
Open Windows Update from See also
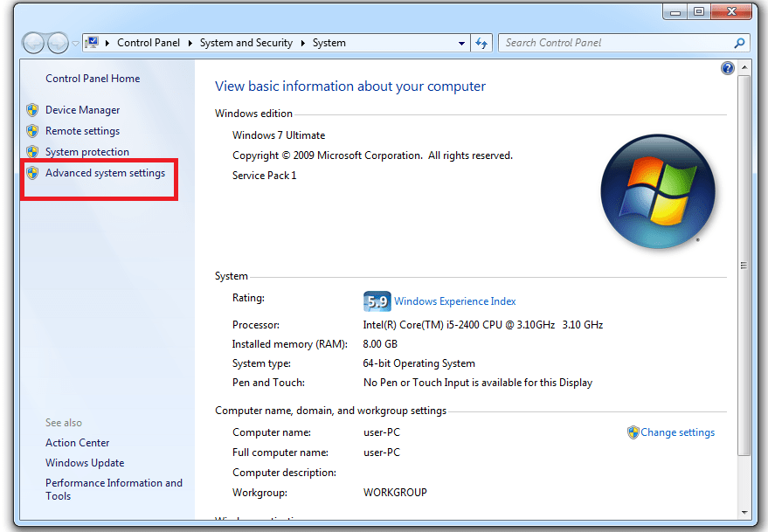pyautogui.click(x=85, y=463)
